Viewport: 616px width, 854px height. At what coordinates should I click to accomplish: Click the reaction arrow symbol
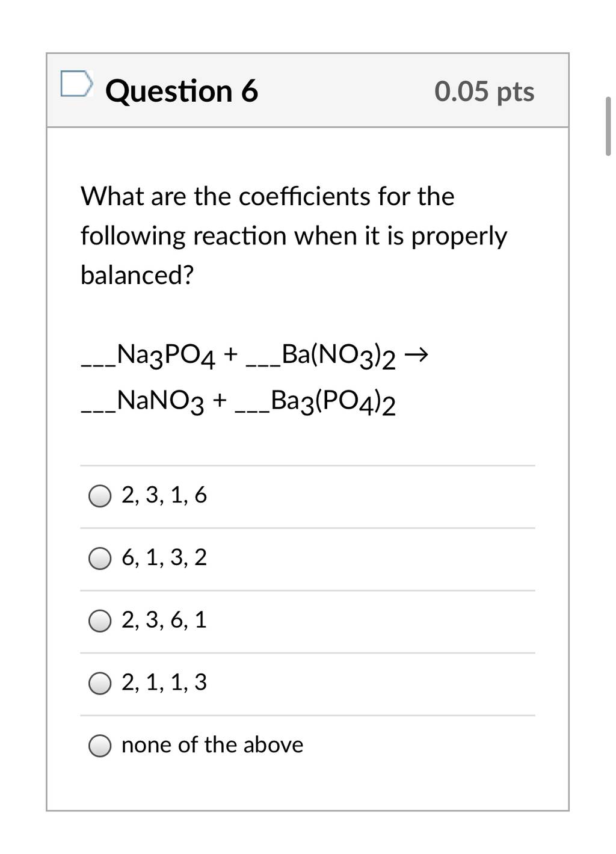[x=416, y=356]
